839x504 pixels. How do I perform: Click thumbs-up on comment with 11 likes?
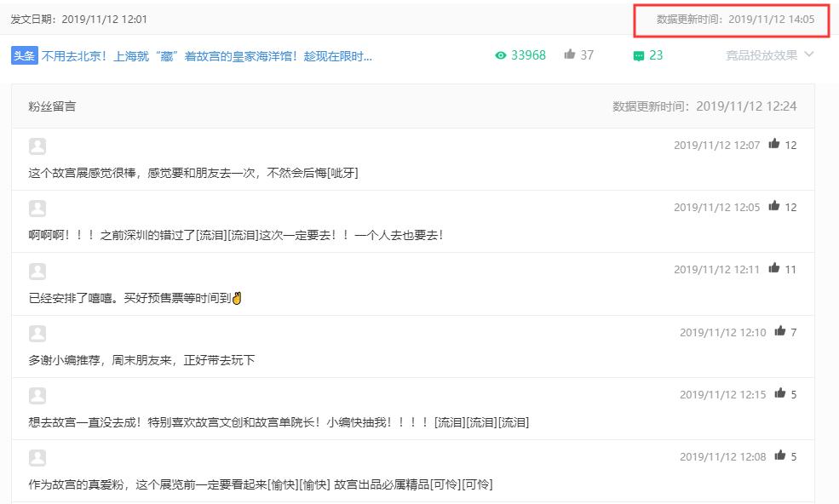click(774, 268)
